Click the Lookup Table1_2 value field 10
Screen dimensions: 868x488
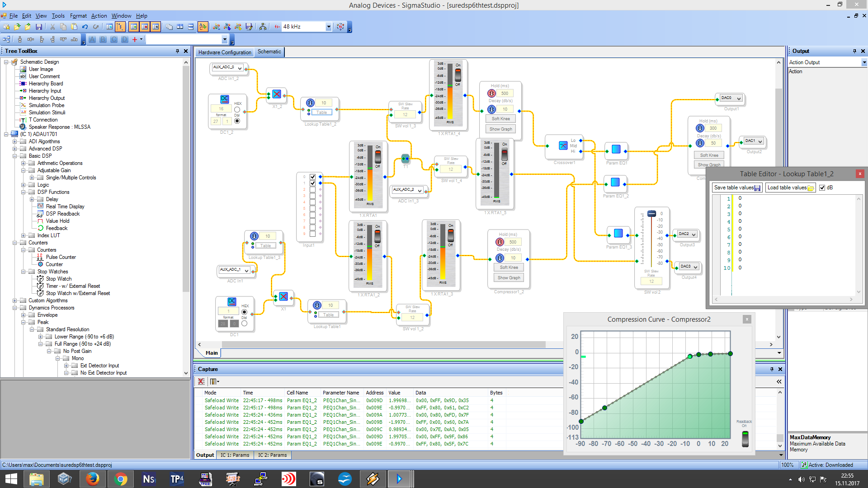(x=324, y=103)
